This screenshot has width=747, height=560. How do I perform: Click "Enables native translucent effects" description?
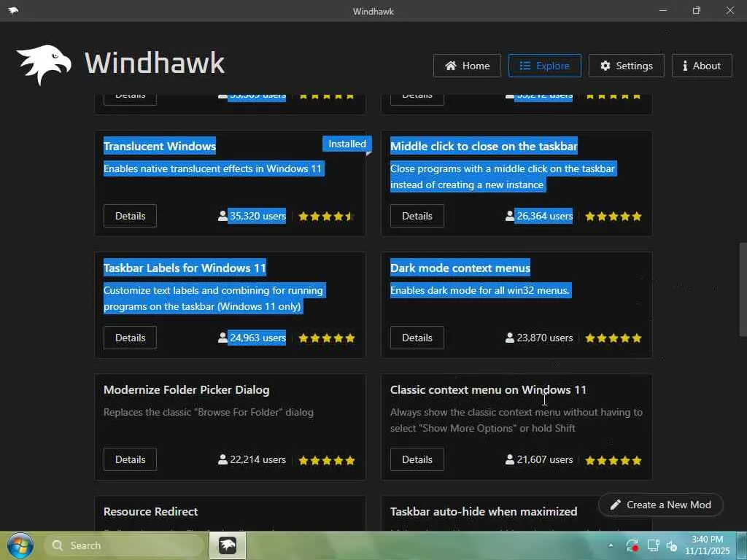213,168
